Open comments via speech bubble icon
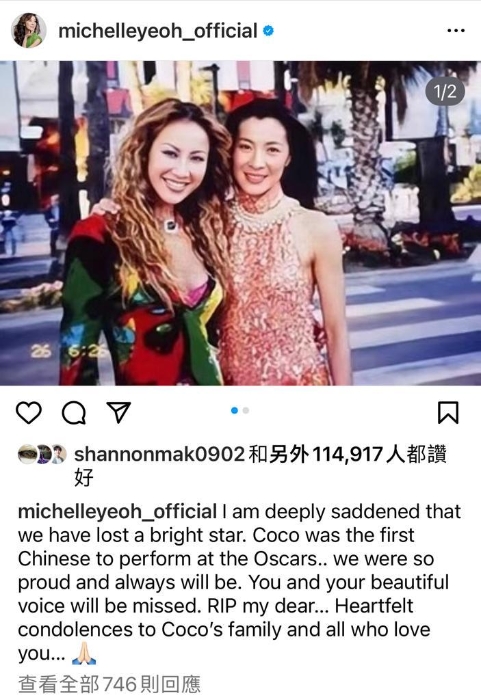 tap(74, 412)
